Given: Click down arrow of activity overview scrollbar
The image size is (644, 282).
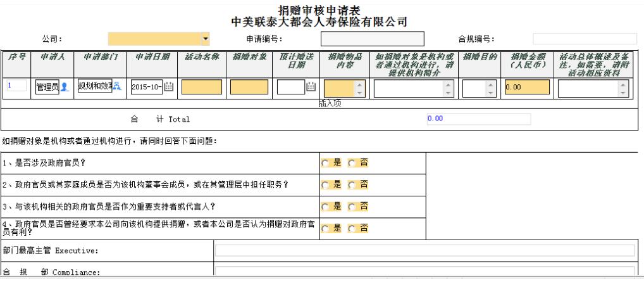Looking at the screenshot, I should pyautogui.click(x=624, y=93).
